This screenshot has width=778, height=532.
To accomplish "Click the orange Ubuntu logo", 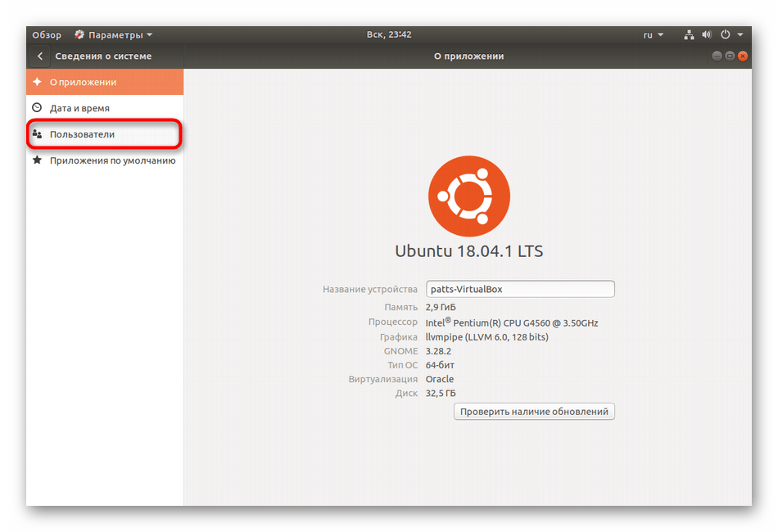I will pyautogui.click(x=469, y=196).
